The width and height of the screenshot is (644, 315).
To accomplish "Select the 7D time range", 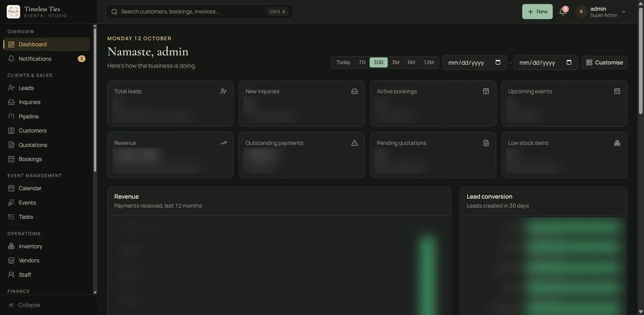I will click(x=362, y=62).
